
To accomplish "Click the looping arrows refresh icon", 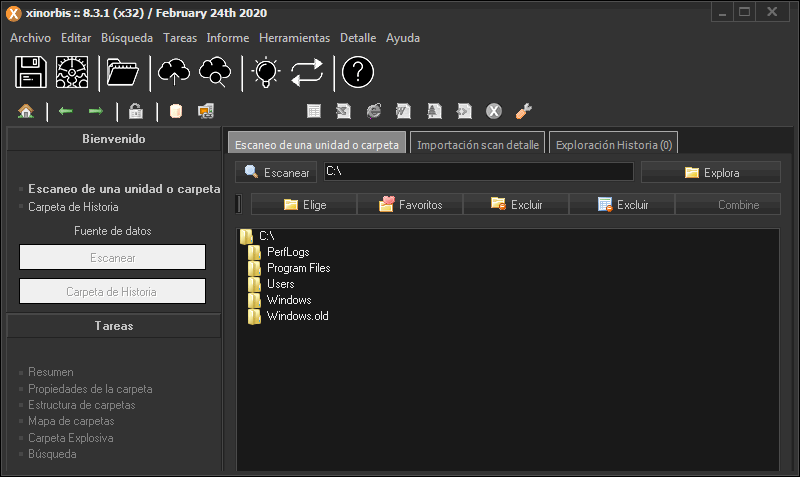I will coord(307,72).
